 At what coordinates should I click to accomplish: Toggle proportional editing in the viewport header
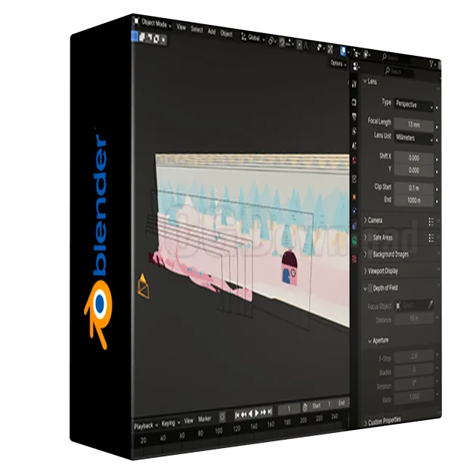pos(299,45)
